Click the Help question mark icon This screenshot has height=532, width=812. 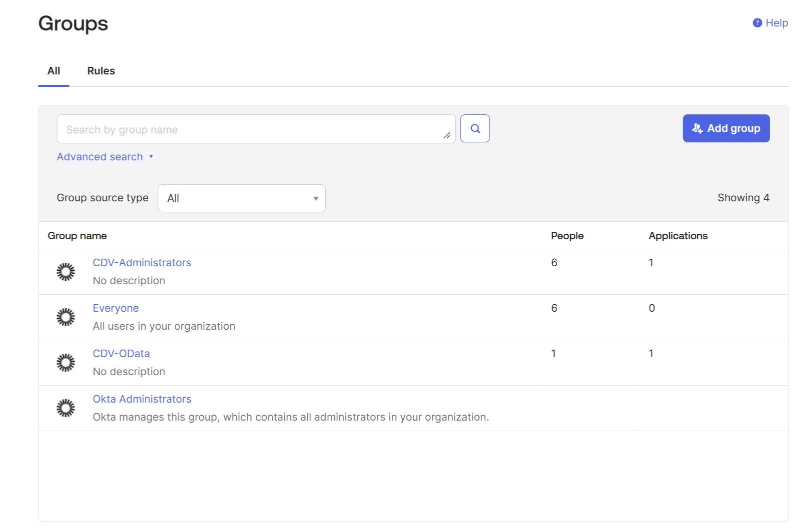coord(757,23)
